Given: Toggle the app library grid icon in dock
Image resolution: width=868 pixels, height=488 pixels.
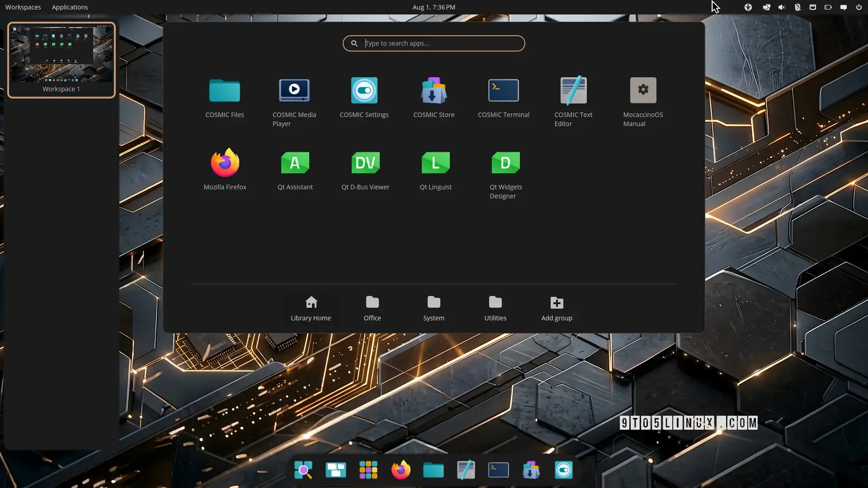Looking at the screenshot, I should tap(368, 470).
